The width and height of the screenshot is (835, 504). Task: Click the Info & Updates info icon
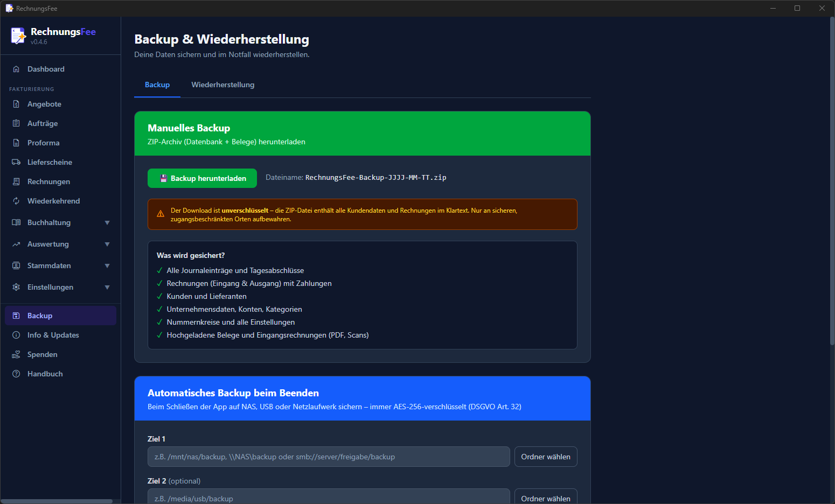[16, 335]
